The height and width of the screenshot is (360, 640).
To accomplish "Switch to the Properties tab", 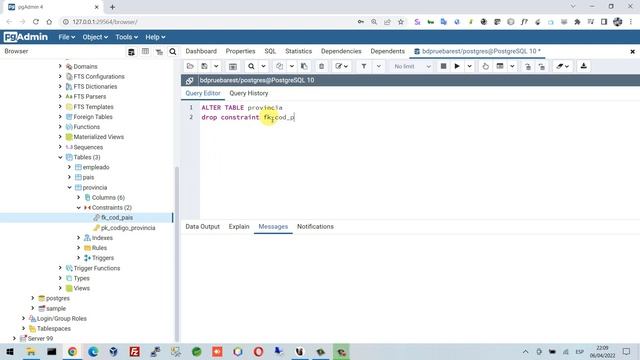I will [240, 51].
